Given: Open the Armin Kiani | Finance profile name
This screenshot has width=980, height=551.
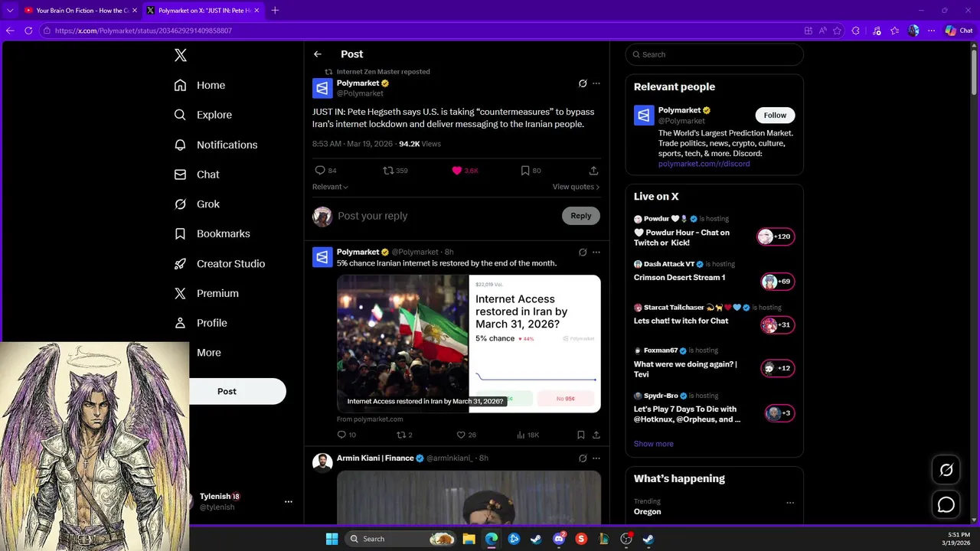Looking at the screenshot, I should [375, 458].
